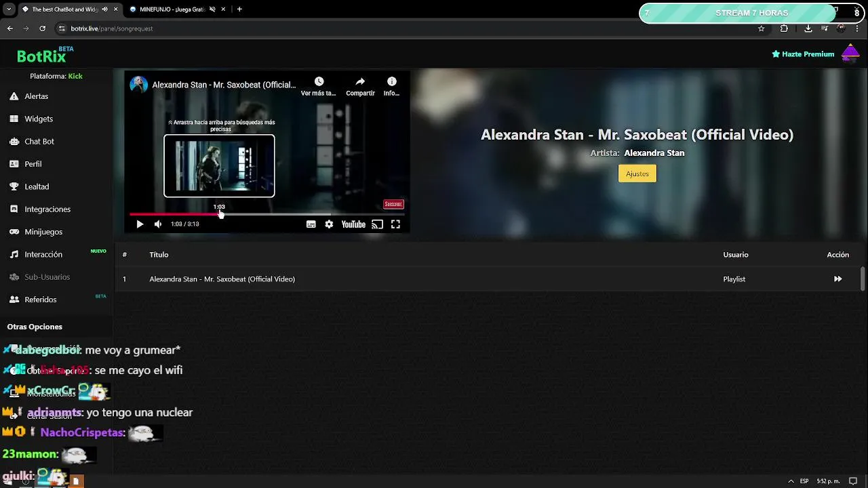Click the Hazte Premium link
Screen dimensions: 868x488
(803, 54)
